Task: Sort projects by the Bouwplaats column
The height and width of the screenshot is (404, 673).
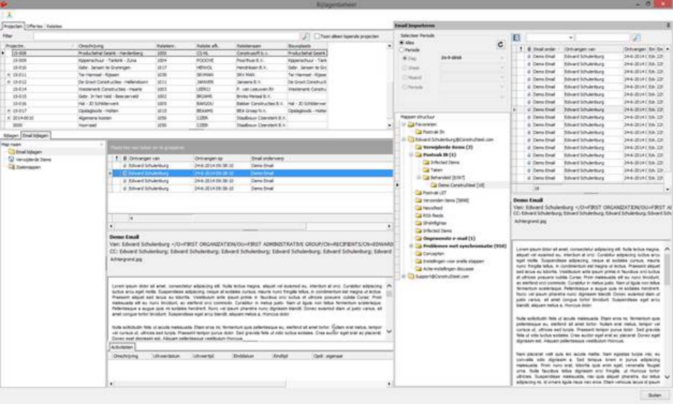Action: point(307,46)
